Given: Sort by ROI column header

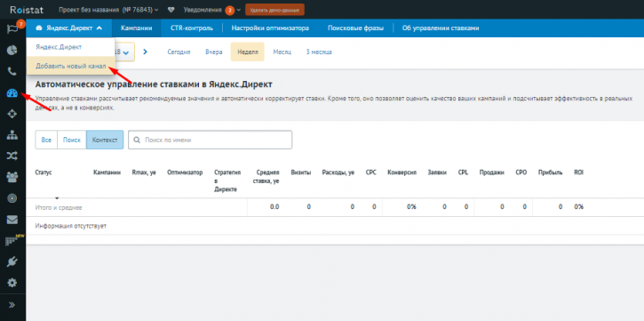Looking at the screenshot, I should [578, 173].
